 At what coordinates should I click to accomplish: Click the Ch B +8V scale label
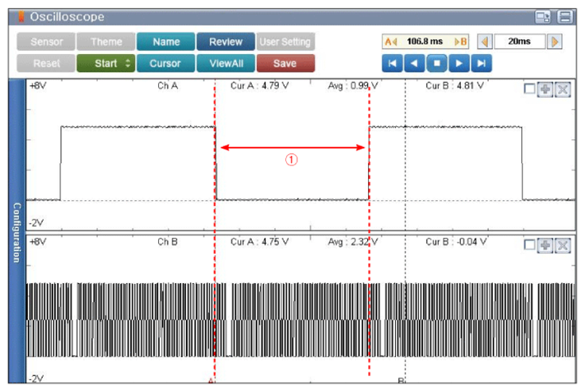(37, 242)
